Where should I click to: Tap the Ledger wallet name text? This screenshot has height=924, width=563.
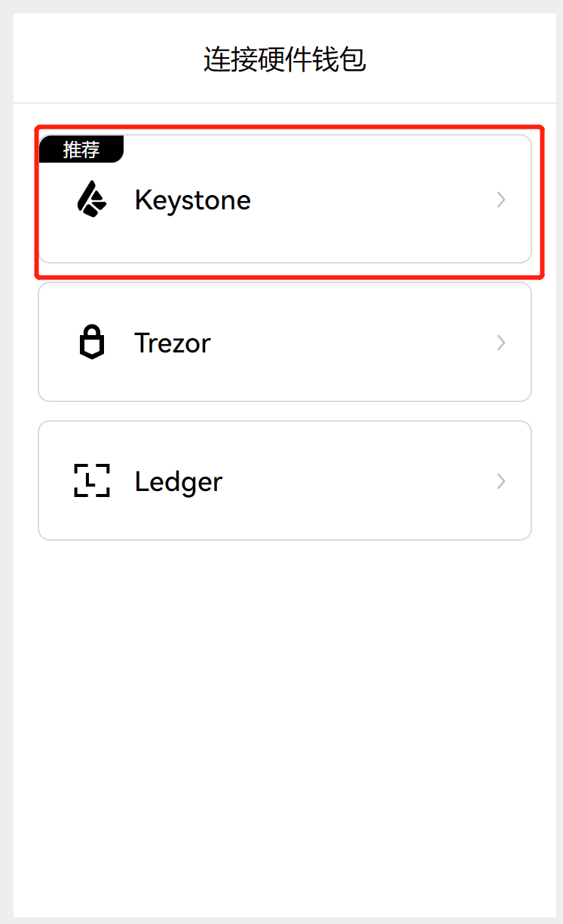click(179, 481)
